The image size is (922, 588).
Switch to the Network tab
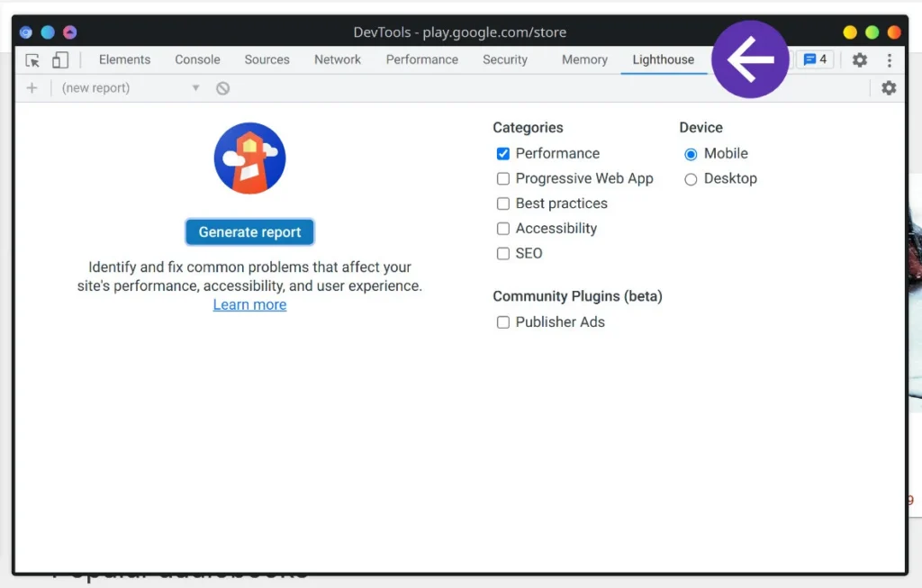[338, 60]
